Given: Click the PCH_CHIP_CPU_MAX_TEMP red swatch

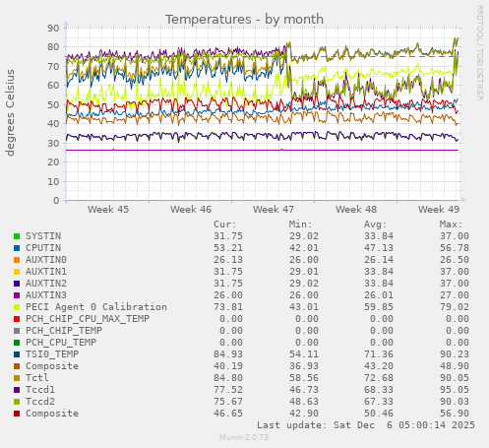Looking at the screenshot, I should pos(17,319).
